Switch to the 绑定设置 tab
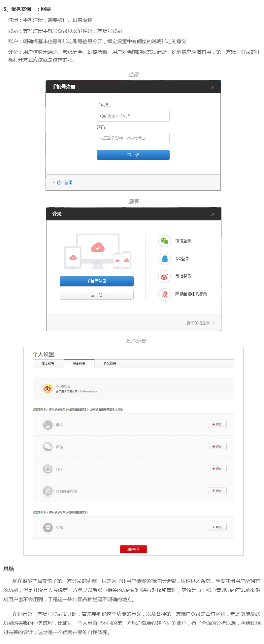Viewport: 264px width, 644px height. click(x=79, y=364)
